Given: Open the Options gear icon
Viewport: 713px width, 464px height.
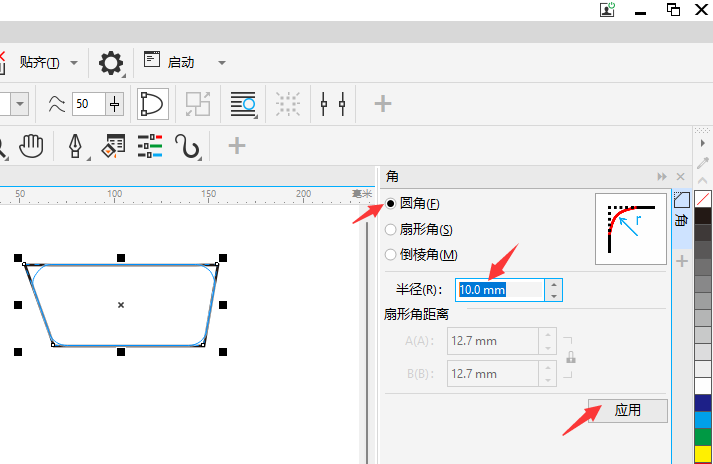Looking at the screenshot, I should point(111,63).
